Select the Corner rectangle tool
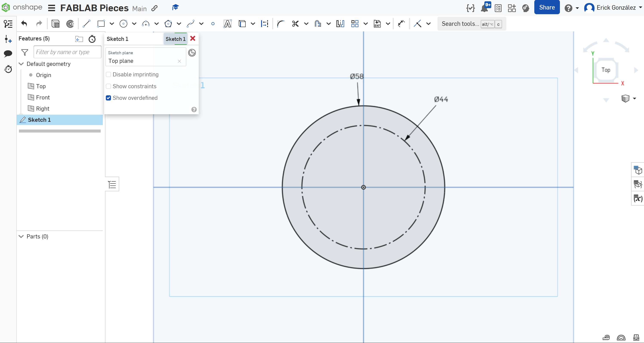The width and height of the screenshot is (644, 343). (x=101, y=24)
